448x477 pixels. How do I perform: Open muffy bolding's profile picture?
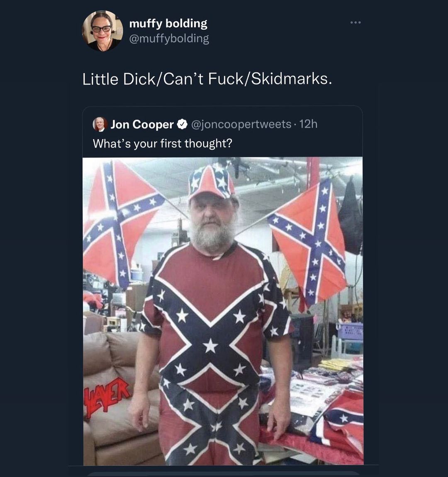(x=102, y=31)
